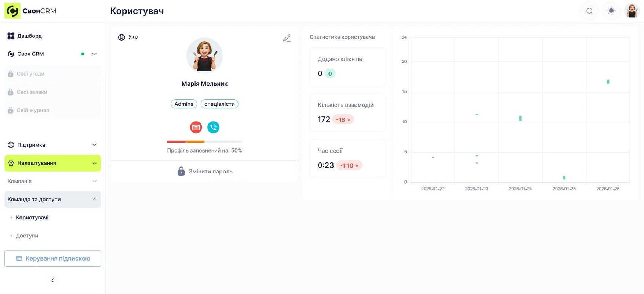Click the teal phone call icon

point(213,127)
